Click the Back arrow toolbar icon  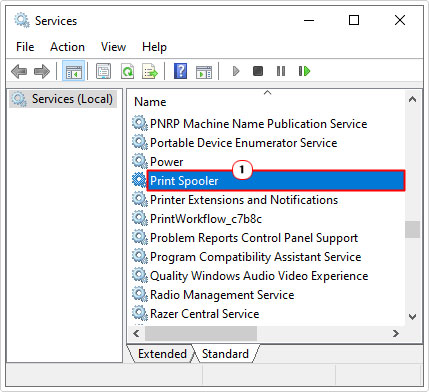[19, 71]
